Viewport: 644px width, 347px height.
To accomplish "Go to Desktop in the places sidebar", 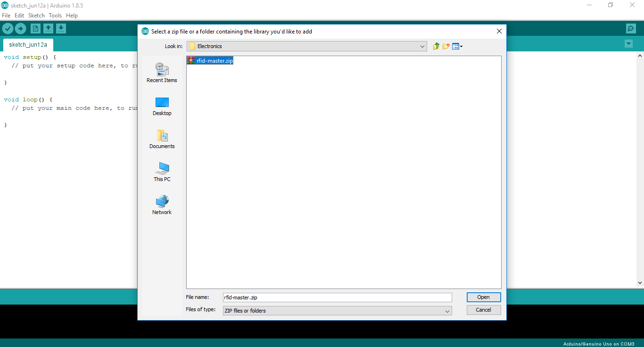I will pos(162,106).
